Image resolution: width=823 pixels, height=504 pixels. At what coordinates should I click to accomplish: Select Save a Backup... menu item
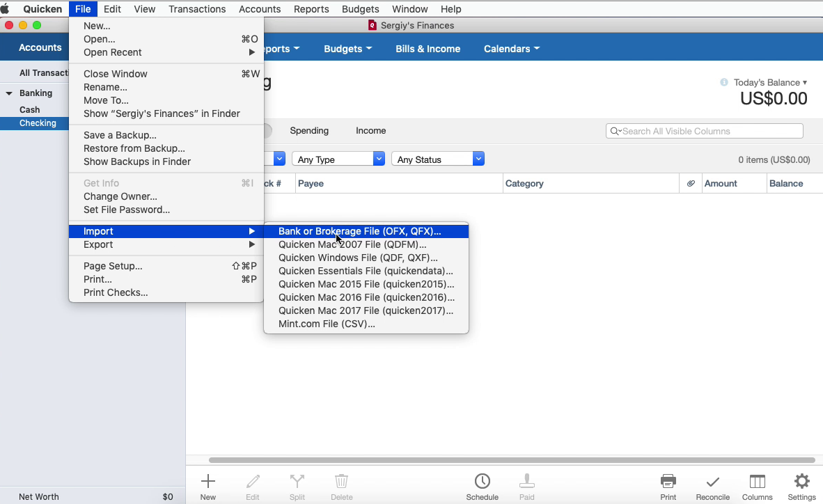click(166, 136)
